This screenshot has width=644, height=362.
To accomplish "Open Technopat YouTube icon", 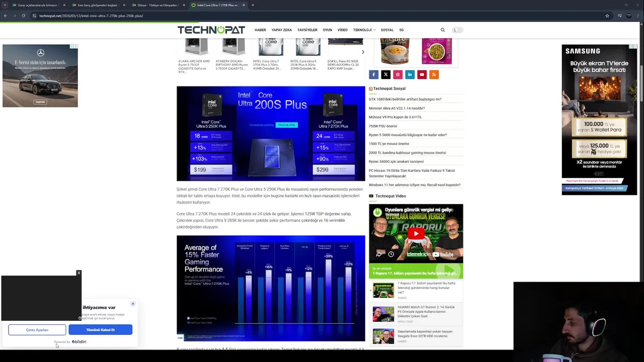I will point(422,74).
